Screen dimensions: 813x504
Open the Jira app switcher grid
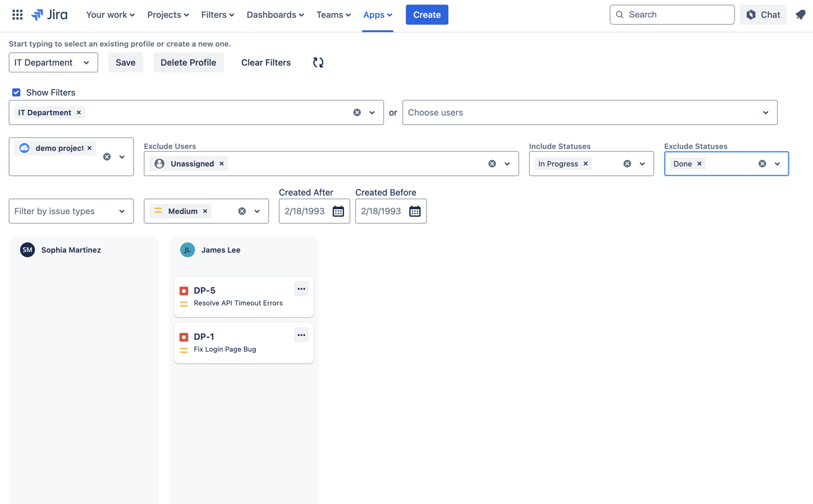click(17, 15)
